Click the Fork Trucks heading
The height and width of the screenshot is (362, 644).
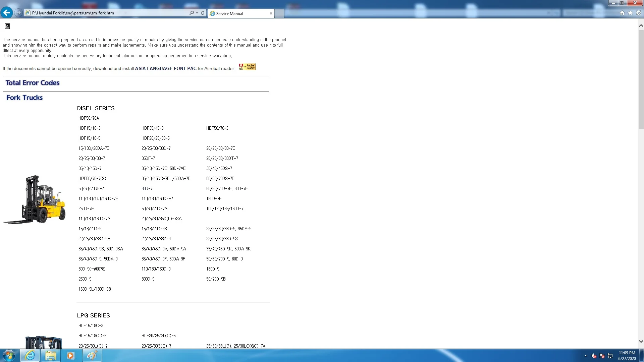click(24, 98)
